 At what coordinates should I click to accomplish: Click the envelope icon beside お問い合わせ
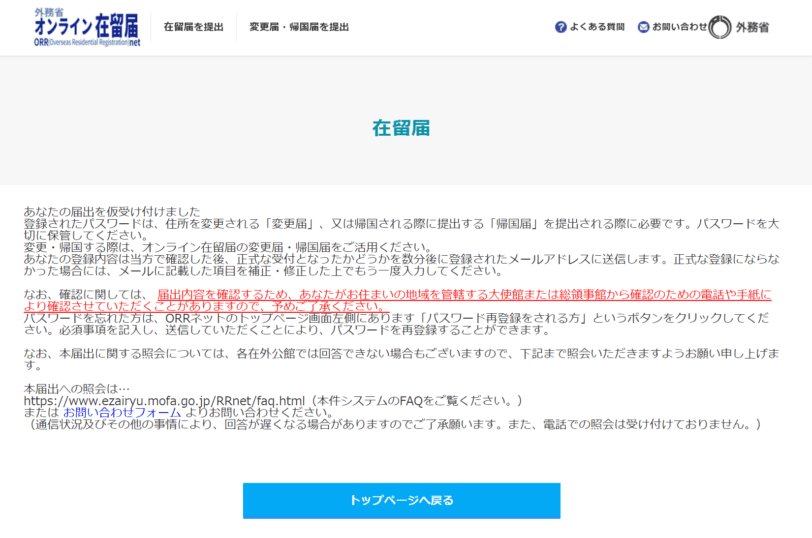pyautogui.click(x=643, y=27)
